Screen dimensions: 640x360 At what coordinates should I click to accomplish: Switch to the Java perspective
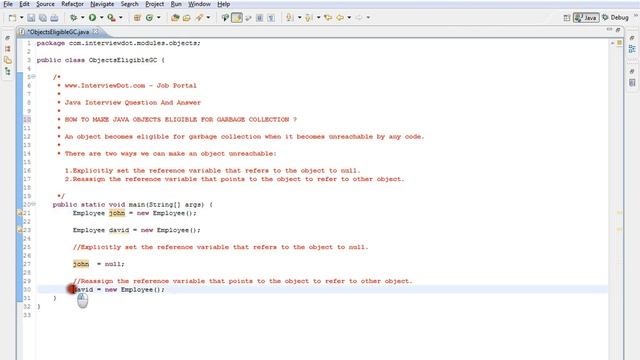(x=586, y=18)
